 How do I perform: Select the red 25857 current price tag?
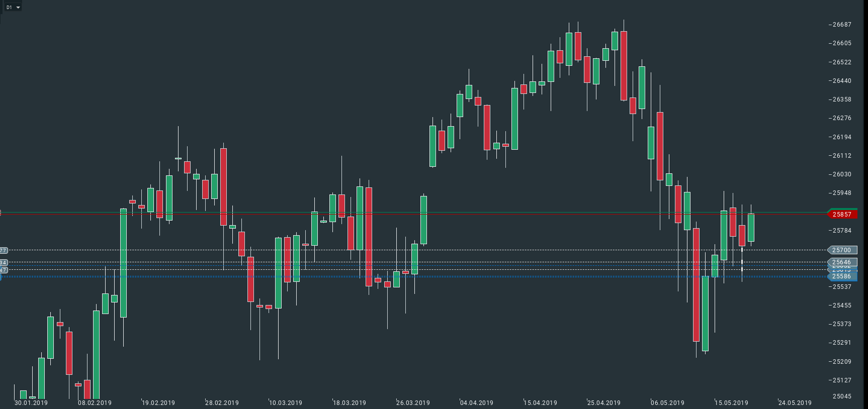(842, 215)
